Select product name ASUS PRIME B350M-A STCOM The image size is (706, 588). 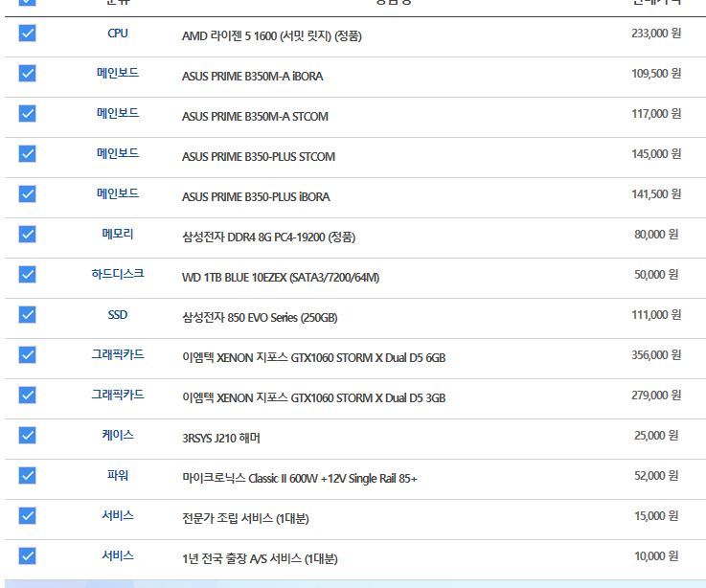[x=255, y=116]
